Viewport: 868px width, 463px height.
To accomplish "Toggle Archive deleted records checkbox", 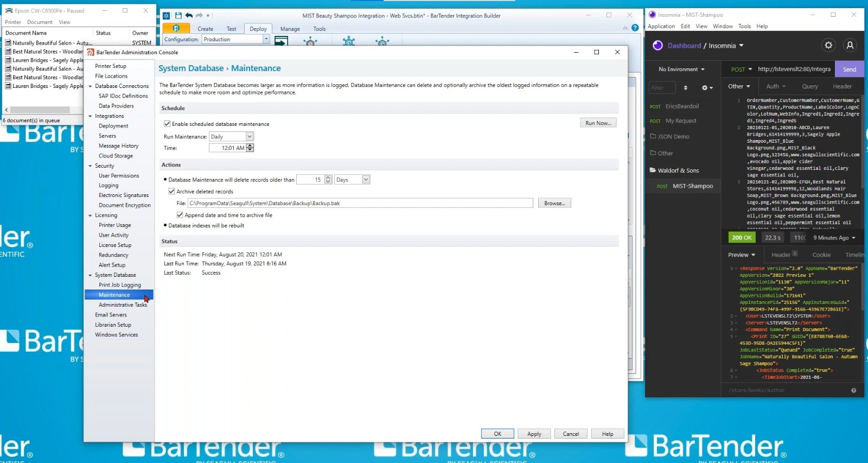I will (171, 191).
